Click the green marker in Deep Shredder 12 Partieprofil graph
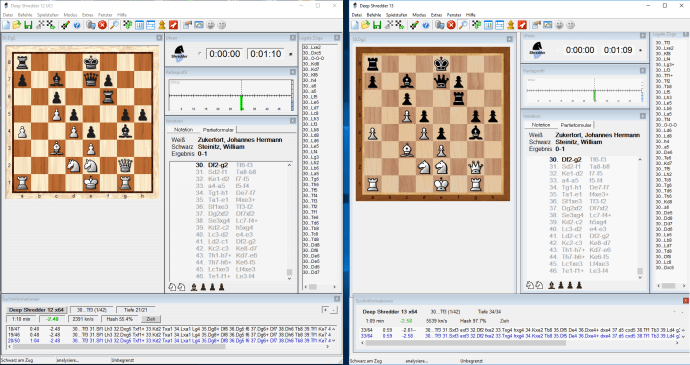Image resolution: width=690 pixels, height=365 pixels. (x=241, y=102)
